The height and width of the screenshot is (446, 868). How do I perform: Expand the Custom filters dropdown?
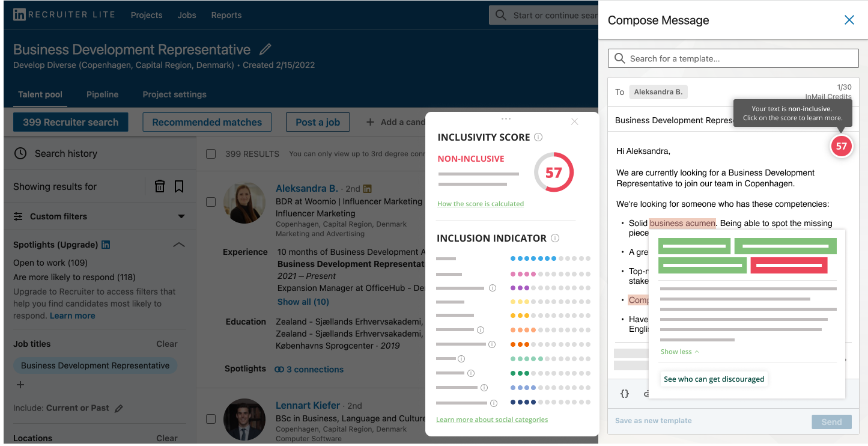181,216
